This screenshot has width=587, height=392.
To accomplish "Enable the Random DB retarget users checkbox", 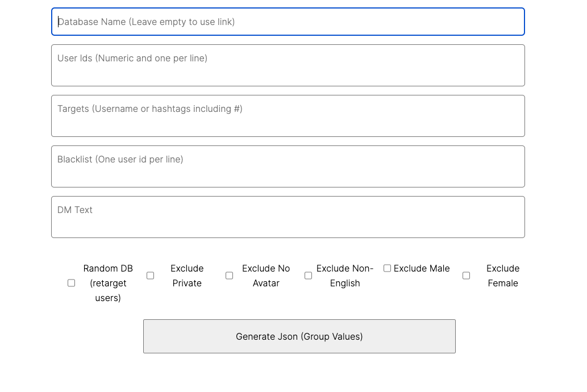I will click(x=71, y=283).
